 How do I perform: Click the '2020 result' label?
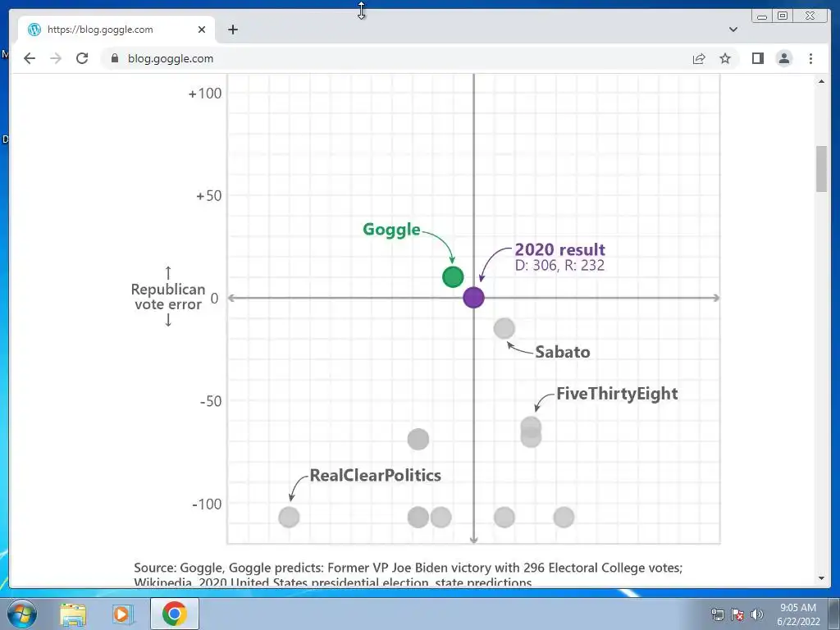(559, 249)
